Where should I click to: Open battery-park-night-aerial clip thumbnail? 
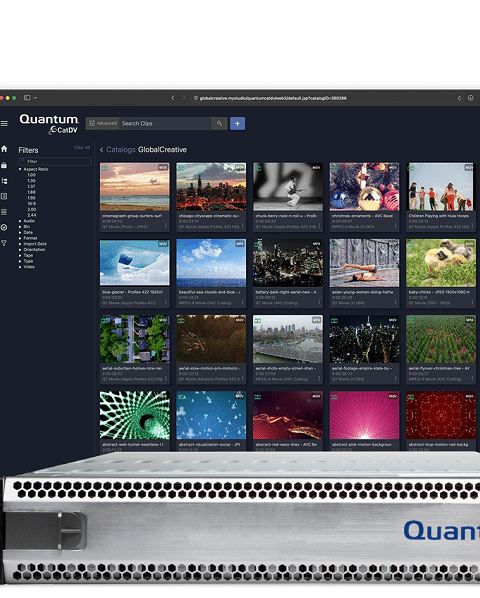pyautogui.click(x=288, y=263)
